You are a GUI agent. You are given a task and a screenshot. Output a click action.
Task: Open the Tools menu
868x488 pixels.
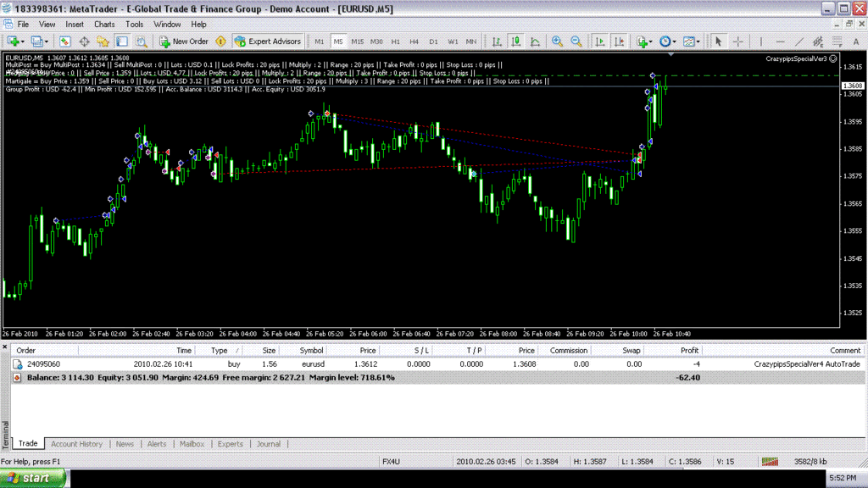pyautogui.click(x=134, y=25)
